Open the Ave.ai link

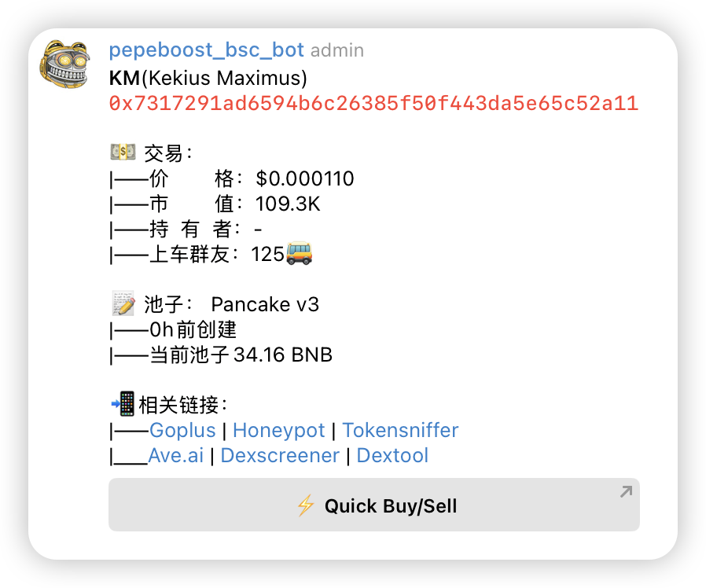176,455
